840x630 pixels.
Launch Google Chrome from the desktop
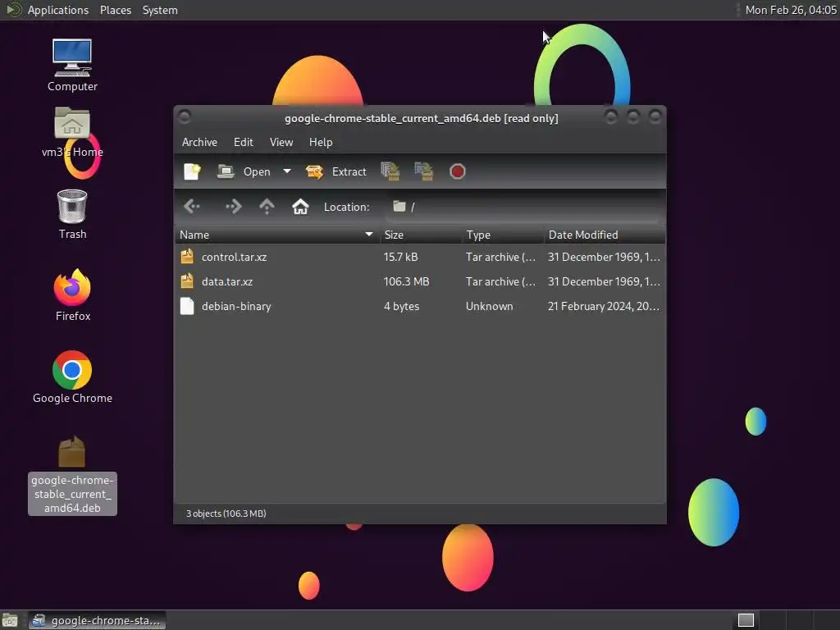[72, 377]
